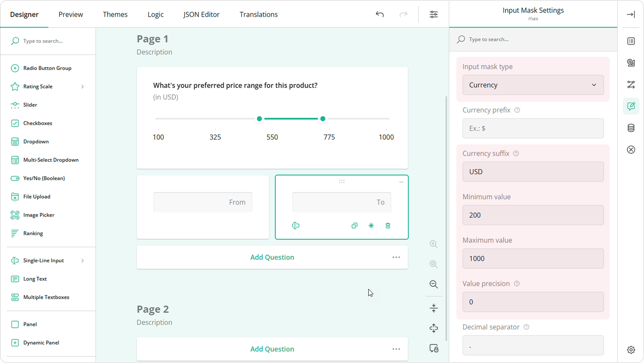Toggle required state with the asterisk icon

click(371, 225)
